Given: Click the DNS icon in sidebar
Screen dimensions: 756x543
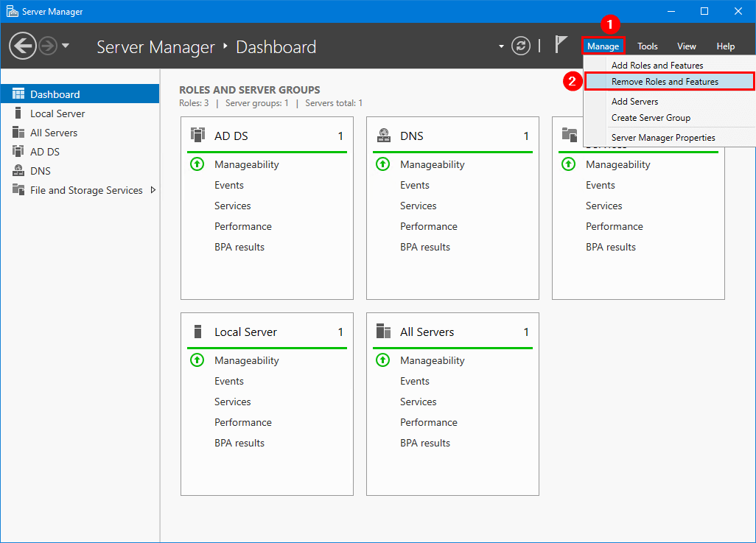Looking at the screenshot, I should (18, 171).
